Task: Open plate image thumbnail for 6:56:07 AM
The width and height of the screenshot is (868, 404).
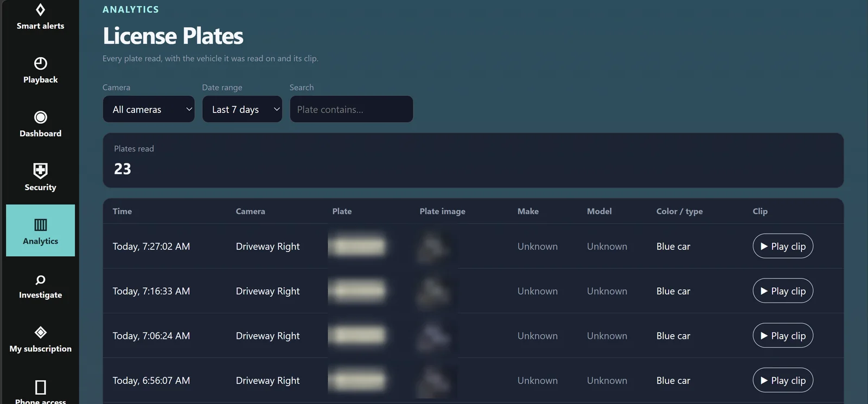Action: tap(435, 381)
